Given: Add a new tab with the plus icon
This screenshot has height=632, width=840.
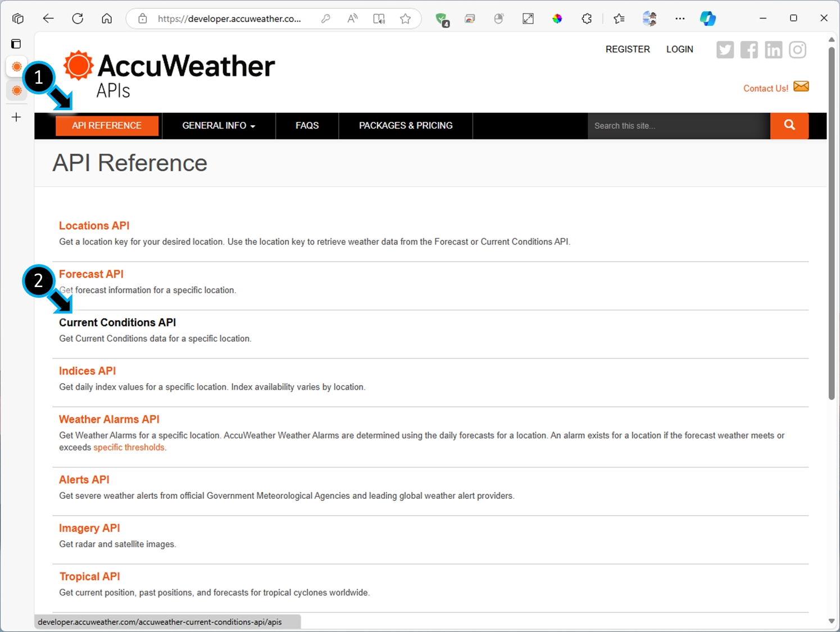Looking at the screenshot, I should point(16,117).
